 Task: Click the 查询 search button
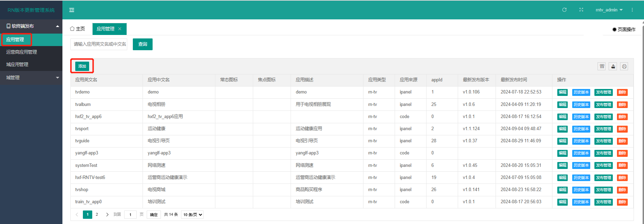143,44
